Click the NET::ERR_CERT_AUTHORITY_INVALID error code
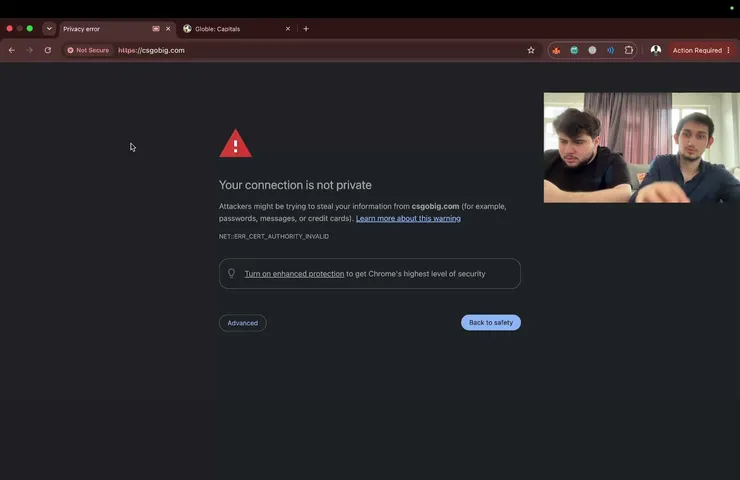Viewport: 740px width, 480px height. click(274, 236)
